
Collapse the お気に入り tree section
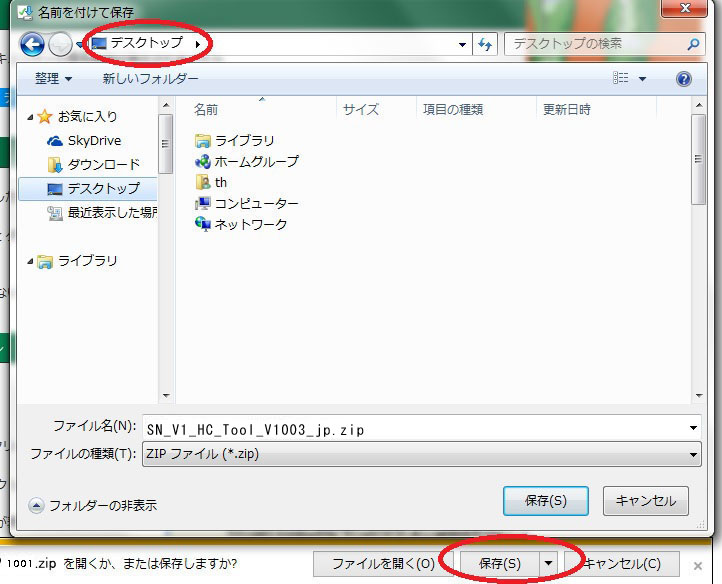[30, 117]
